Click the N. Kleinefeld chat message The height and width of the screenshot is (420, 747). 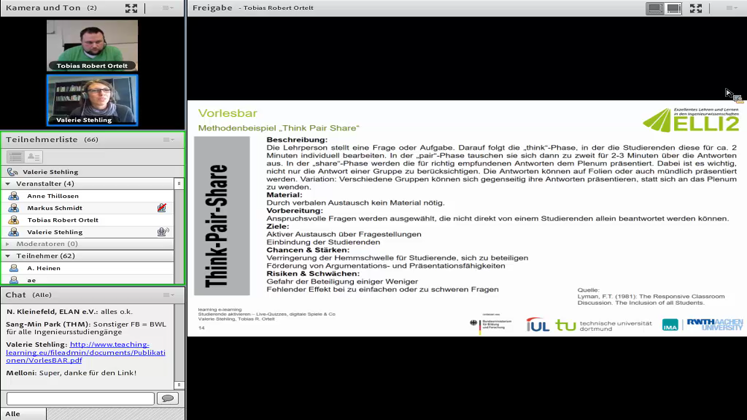coord(70,311)
